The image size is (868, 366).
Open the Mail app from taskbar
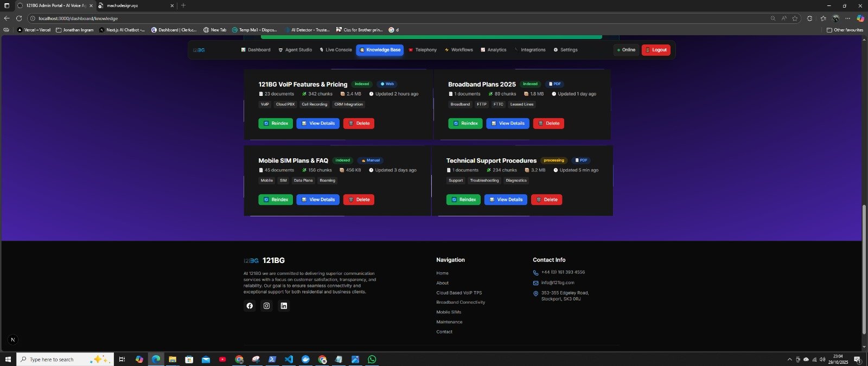[206, 359]
